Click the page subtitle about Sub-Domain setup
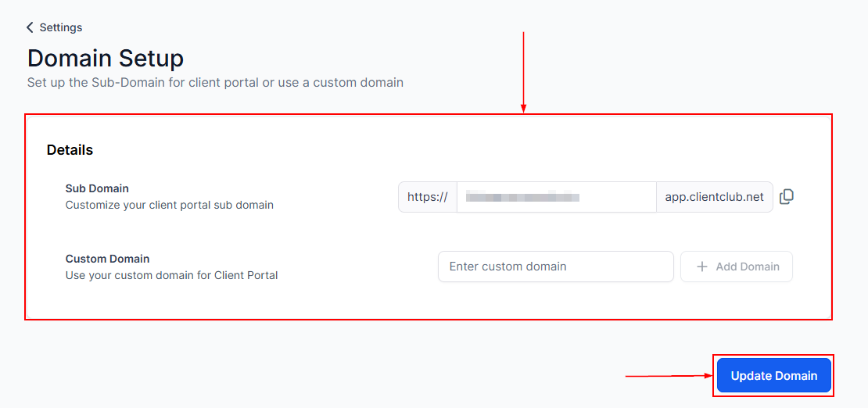 coord(215,82)
